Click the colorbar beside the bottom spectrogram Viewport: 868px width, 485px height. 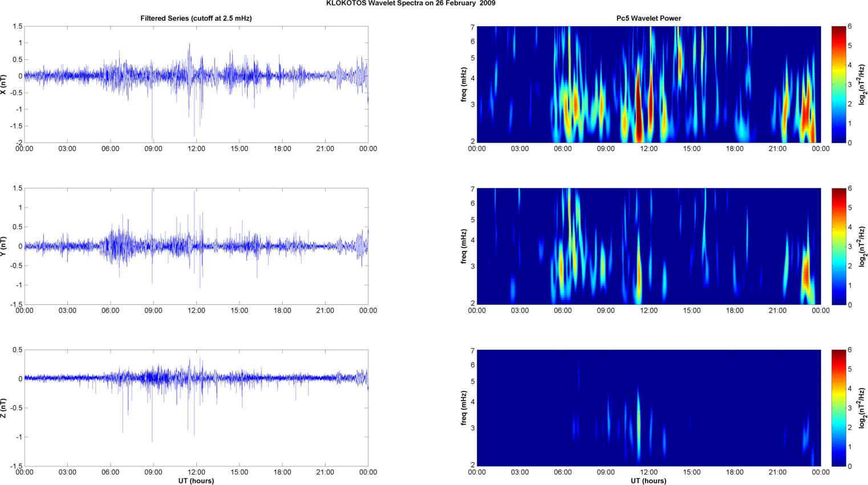coord(838,408)
